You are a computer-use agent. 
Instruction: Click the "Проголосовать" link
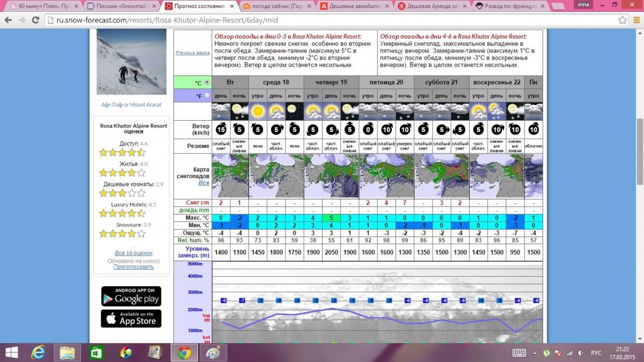(x=134, y=267)
